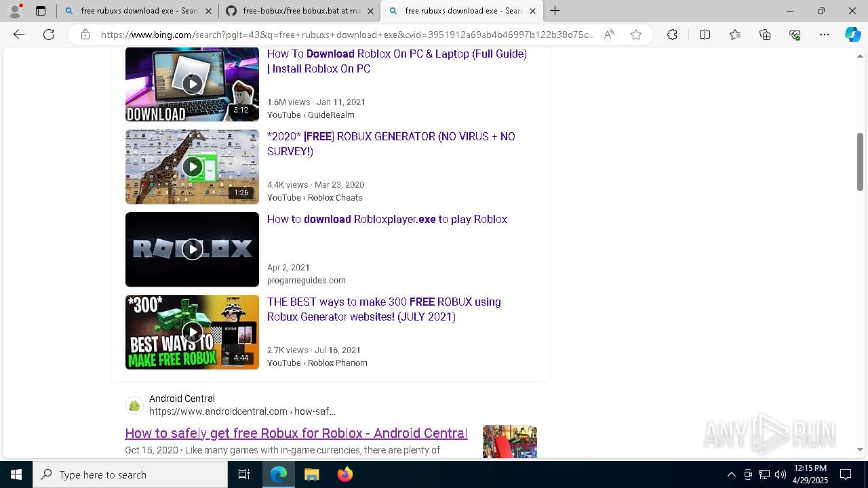Open How to safely get free Robux link

coord(296,433)
